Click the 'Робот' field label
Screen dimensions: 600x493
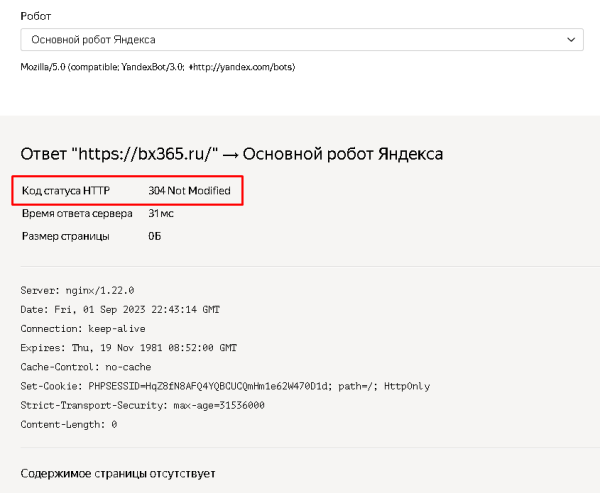36,16
